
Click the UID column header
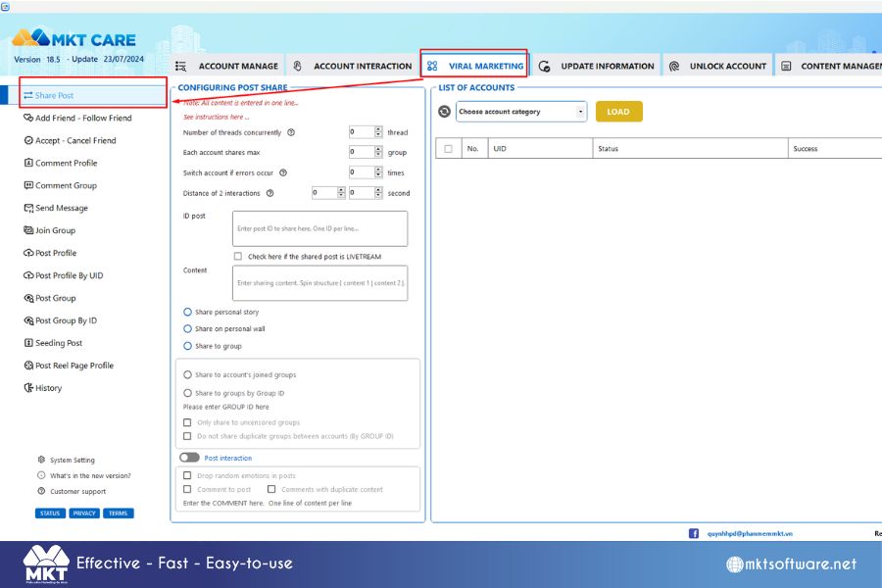click(540, 149)
